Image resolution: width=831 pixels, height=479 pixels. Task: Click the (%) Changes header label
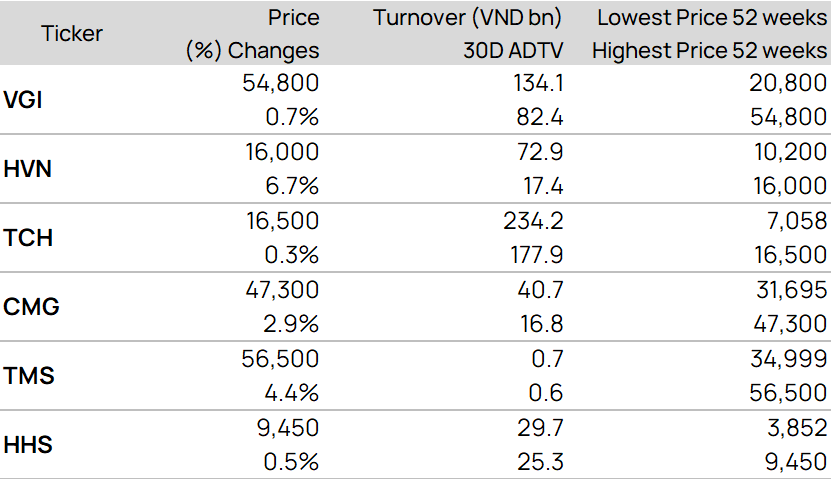(253, 50)
